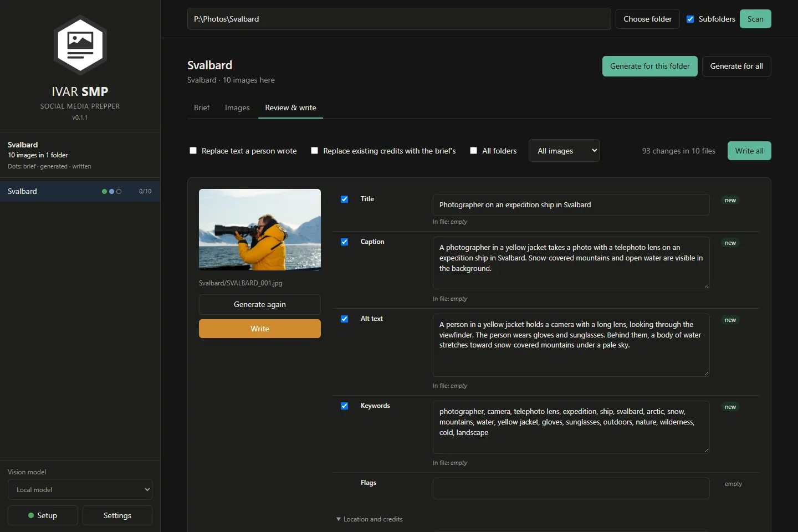Click into the Caption text area
This screenshot has height=532, width=798.
(x=571, y=263)
